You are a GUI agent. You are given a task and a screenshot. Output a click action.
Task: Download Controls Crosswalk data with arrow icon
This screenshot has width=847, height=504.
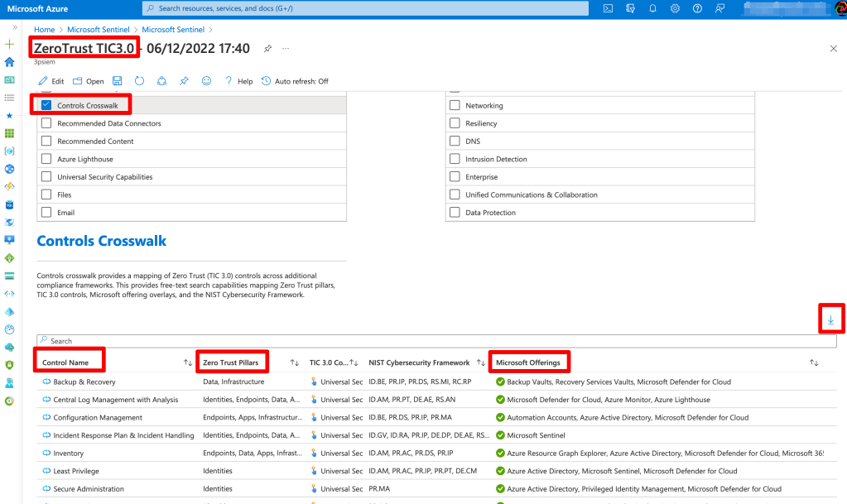(831, 319)
